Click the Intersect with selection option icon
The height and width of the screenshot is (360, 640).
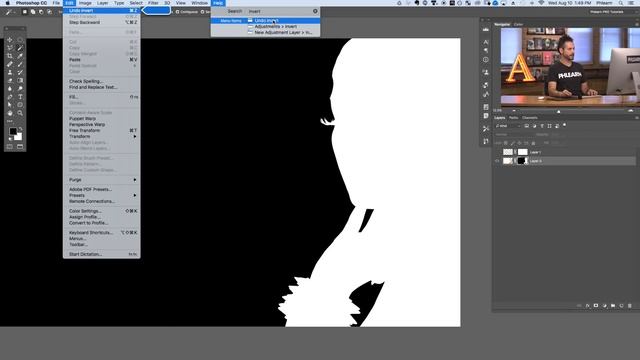(x=49, y=12)
